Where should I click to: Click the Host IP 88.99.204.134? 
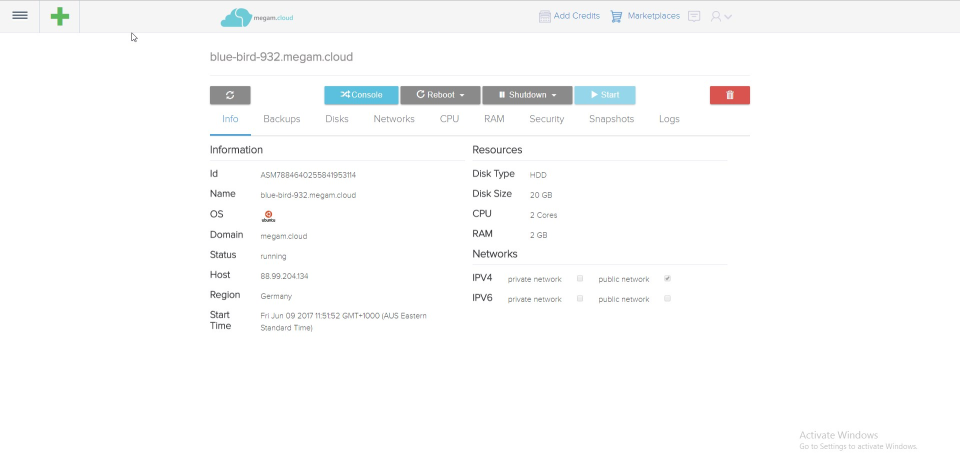[x=284, y=276]
